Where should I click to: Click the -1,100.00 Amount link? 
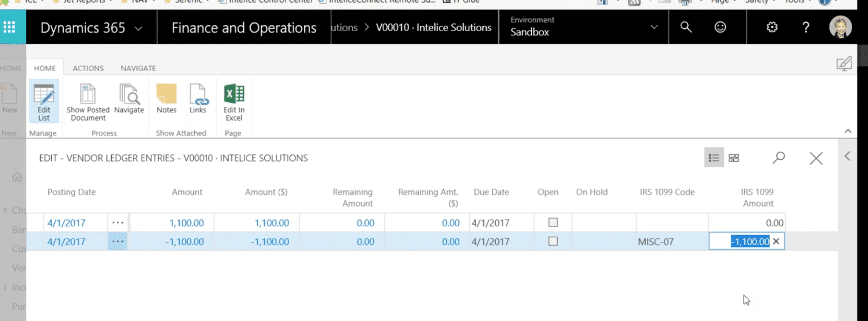[184, 242]
